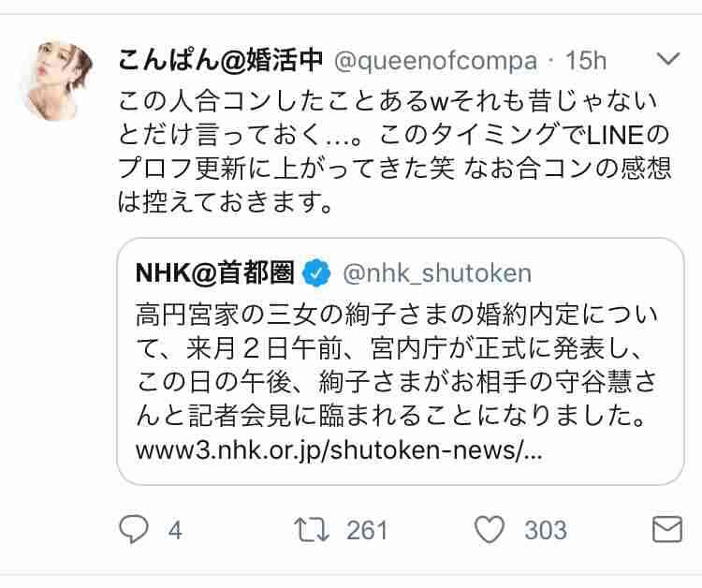The height and width of the screenshot is (588, 702).
Task: Click the reply speech bubble icon
Action: coord(134,529)
